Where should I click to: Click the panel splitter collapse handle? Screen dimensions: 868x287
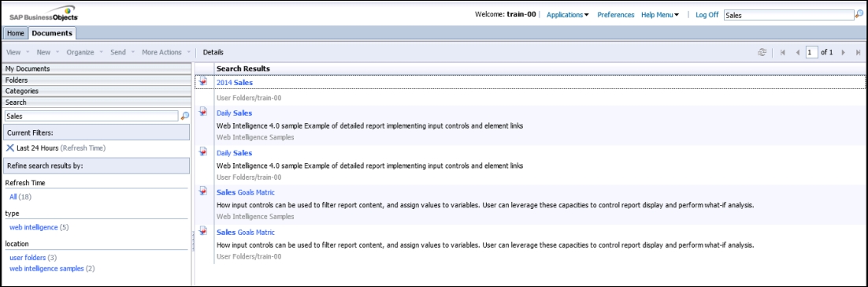193,241
